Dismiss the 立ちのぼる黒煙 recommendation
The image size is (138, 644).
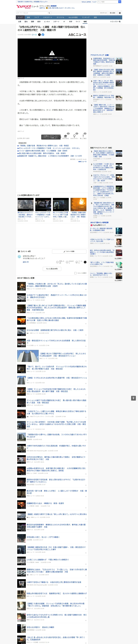pos(86,335)
